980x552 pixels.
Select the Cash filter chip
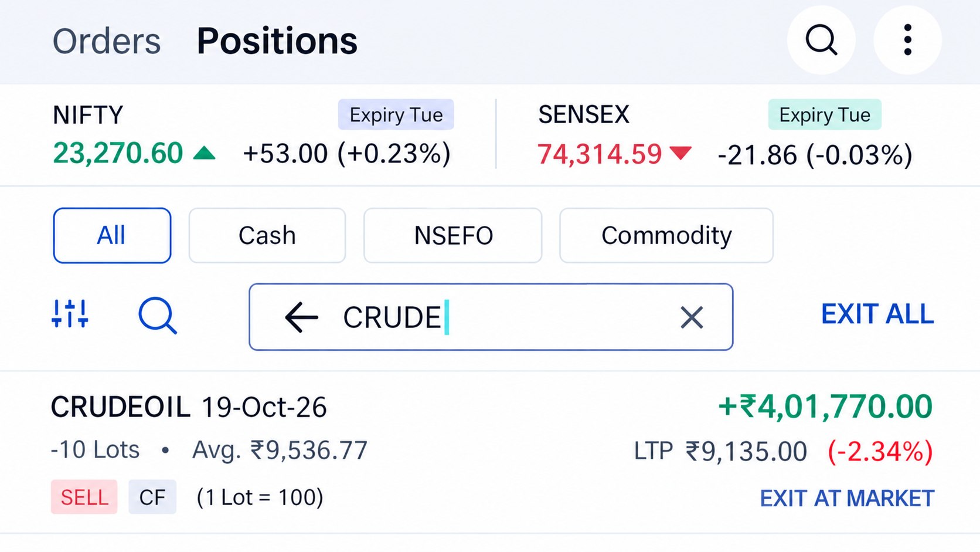(x=267, y=235)
